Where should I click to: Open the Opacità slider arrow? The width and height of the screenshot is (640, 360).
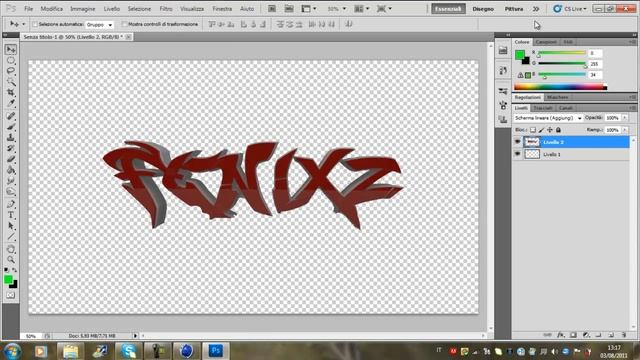(x=625, y=118)
